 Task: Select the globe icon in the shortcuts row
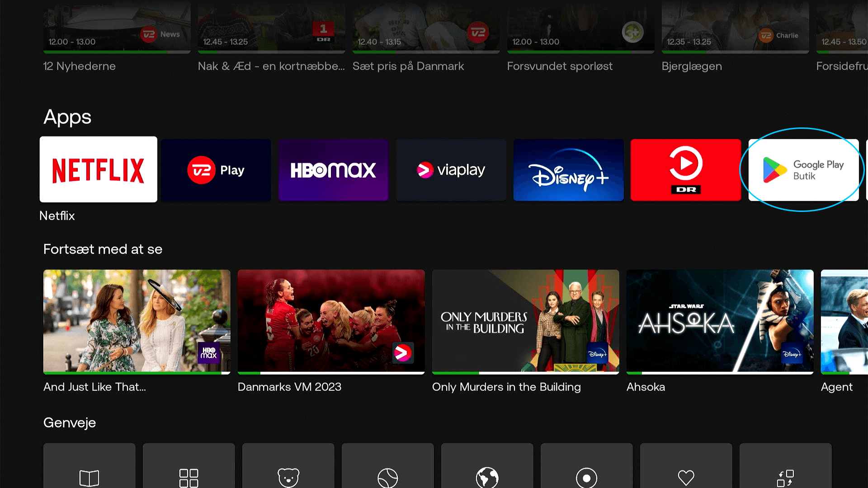click(487, 477)
